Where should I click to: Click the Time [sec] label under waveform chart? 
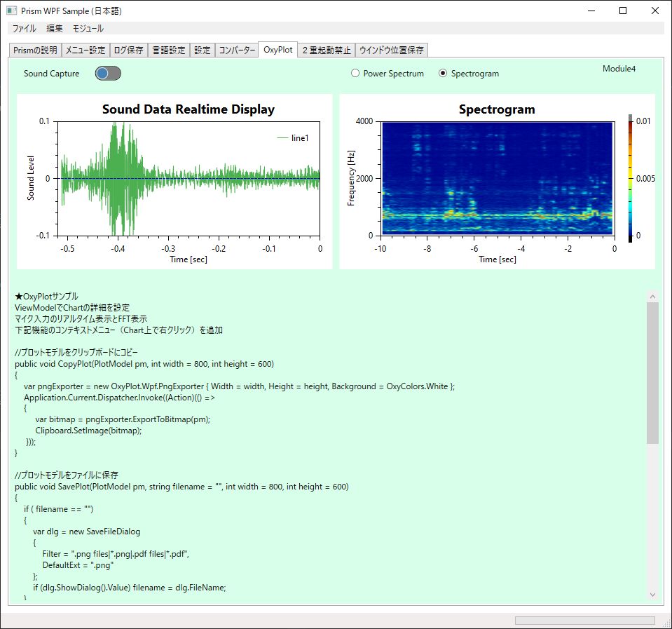click(188, 259)
